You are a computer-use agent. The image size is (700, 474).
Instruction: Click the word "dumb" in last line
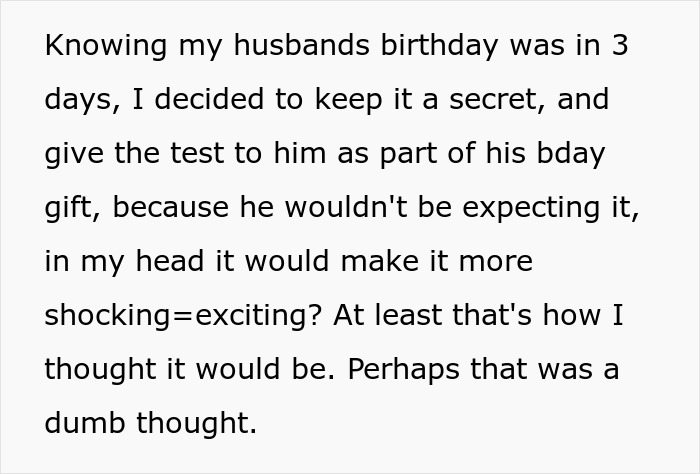[x=85, y=423]
